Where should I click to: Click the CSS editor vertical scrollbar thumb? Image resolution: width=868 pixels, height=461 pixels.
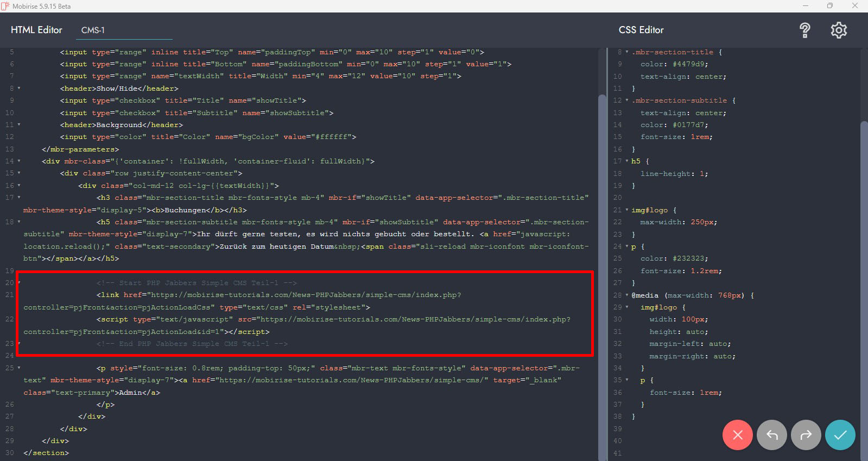click(864, 271)
